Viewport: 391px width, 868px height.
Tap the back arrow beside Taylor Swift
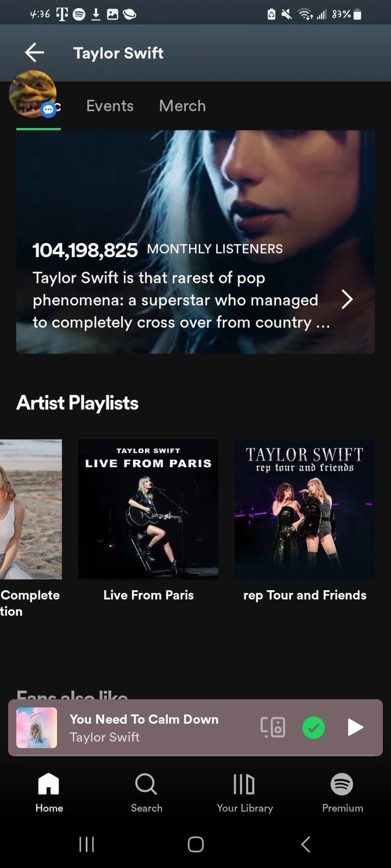pyautogui.click(x=35, y=53)
